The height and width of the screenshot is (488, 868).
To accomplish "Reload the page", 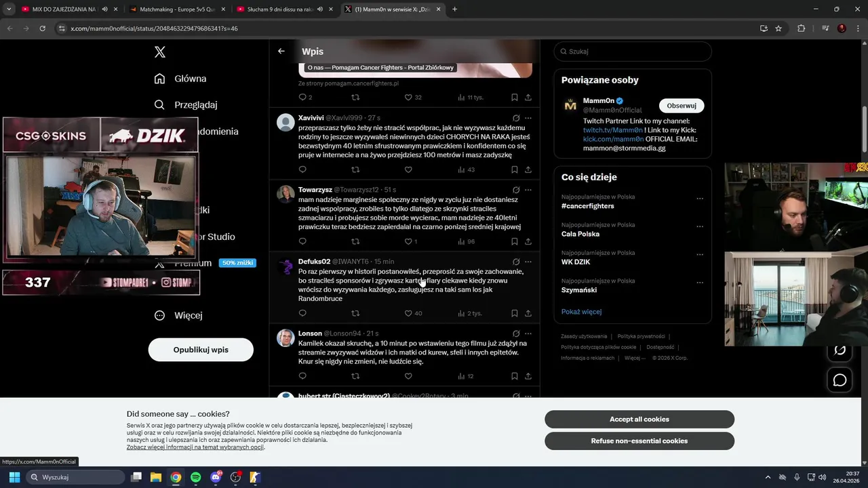I will coord(43,28).
